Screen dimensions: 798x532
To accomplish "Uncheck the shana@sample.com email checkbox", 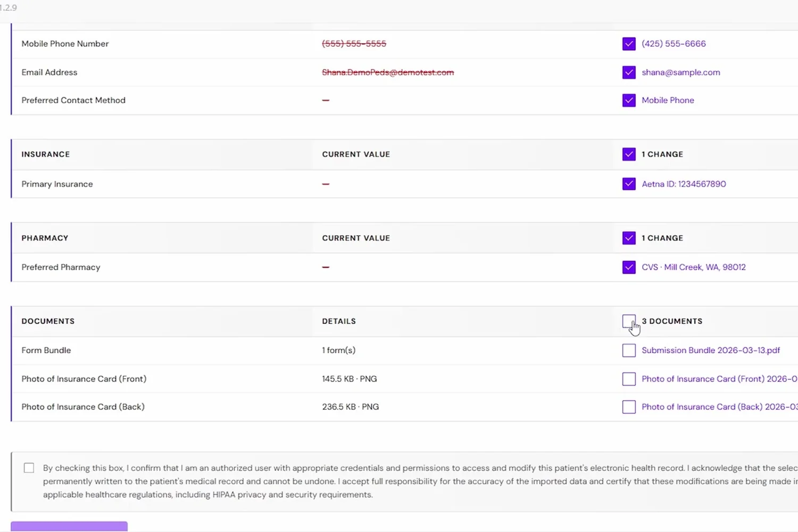I will [629, 72].
